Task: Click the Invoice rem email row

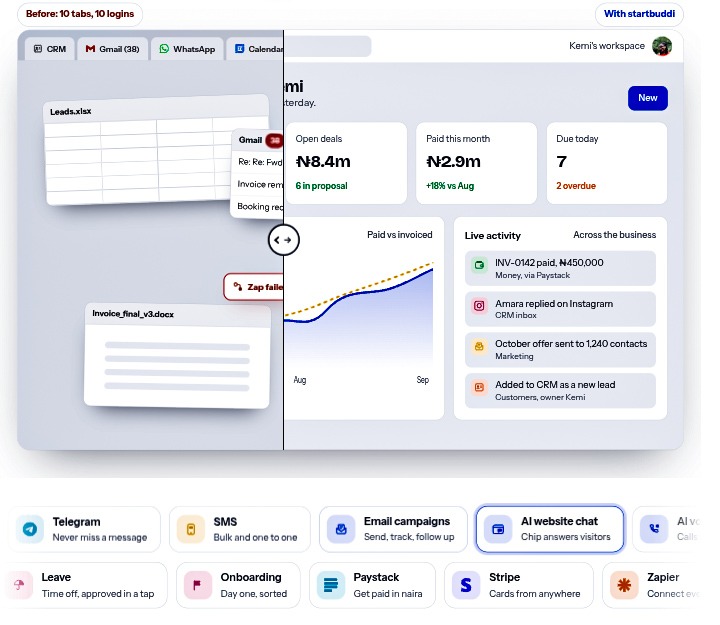Action: pos(258,184)
